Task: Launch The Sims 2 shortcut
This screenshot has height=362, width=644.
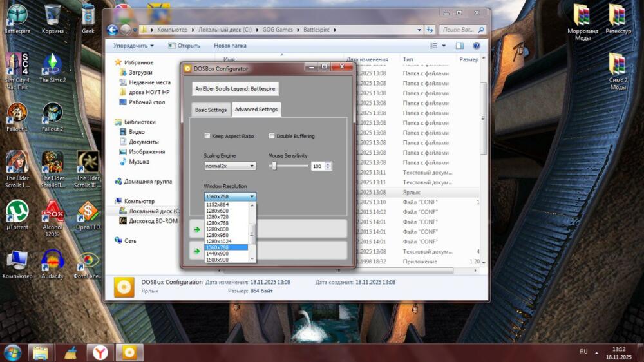Action: coord(53,68)
